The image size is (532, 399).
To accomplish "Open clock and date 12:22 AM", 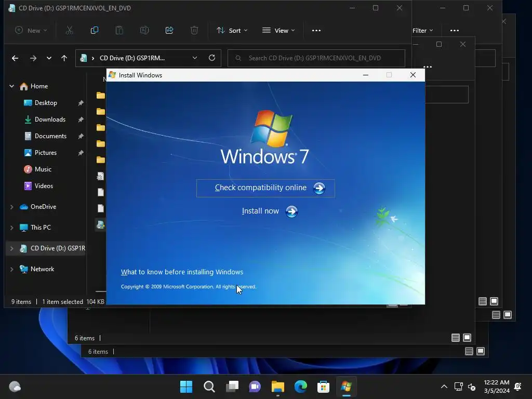I will [497, 387].
